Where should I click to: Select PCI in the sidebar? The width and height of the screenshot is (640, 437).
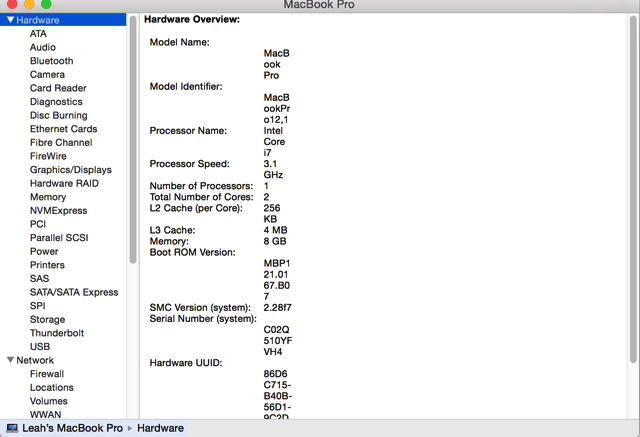(38, 224)
